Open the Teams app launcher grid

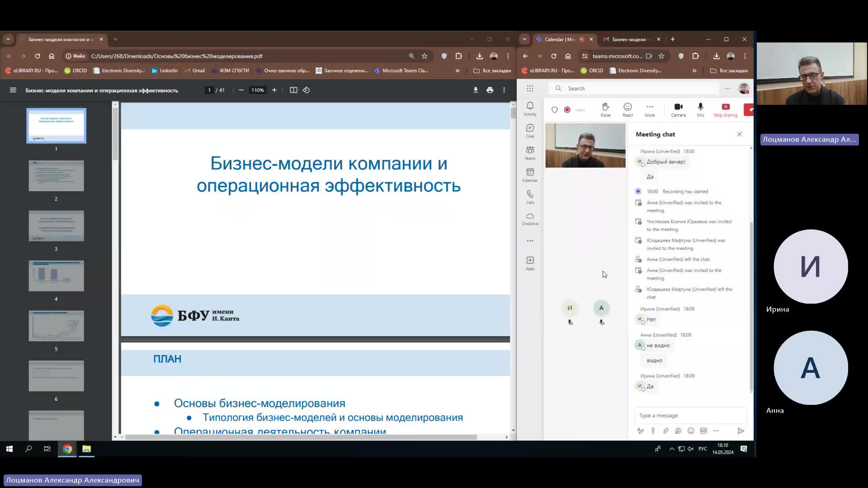pyautogui.click(x=530, y=89)
